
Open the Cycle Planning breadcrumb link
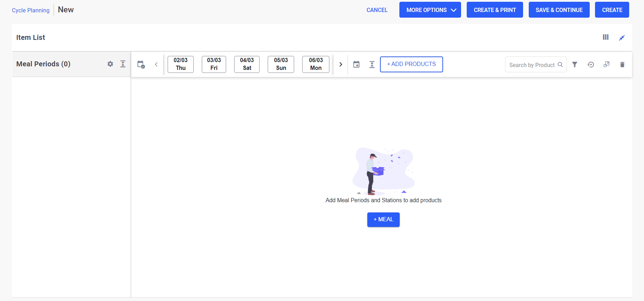tap(31, 10)
